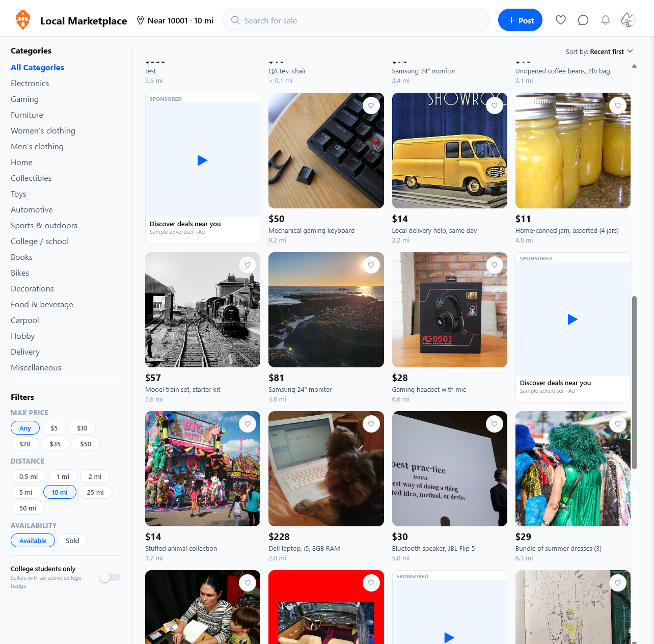Viewport: 654px width, 644px height.
Task: Open the user profile avatar
Action: point(628,20)
